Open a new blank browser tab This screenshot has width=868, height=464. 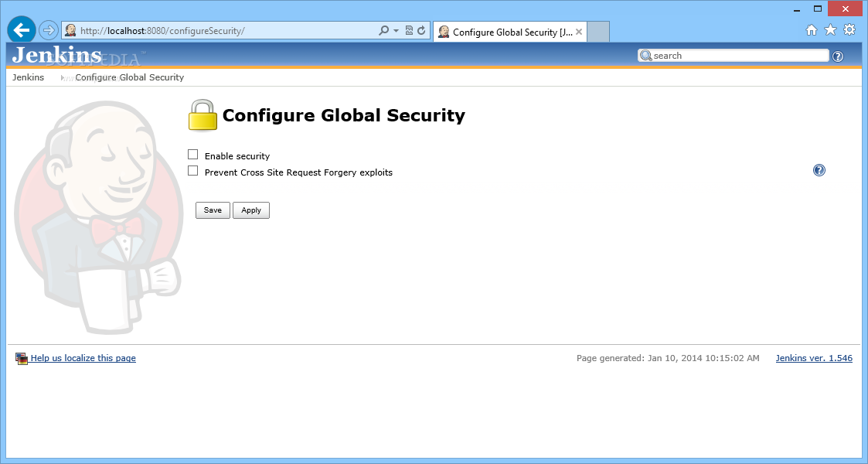pyautogui.click(x=598, y=32)
